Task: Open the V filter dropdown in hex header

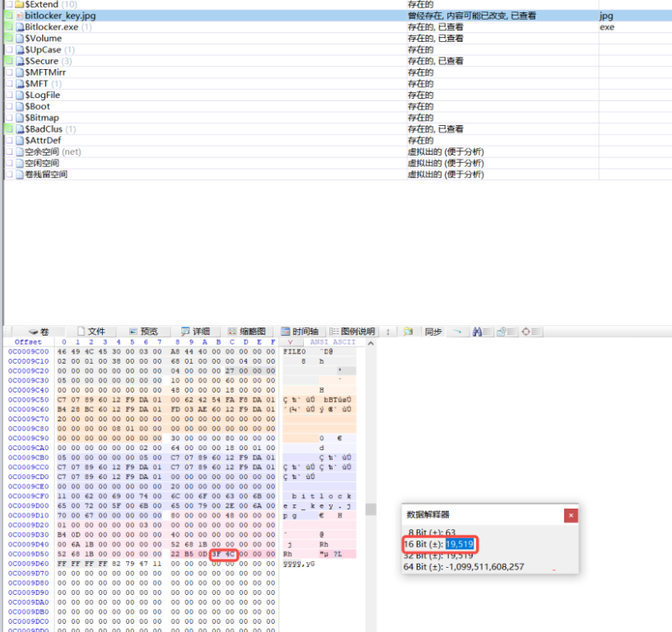Action: pos(288,341)
